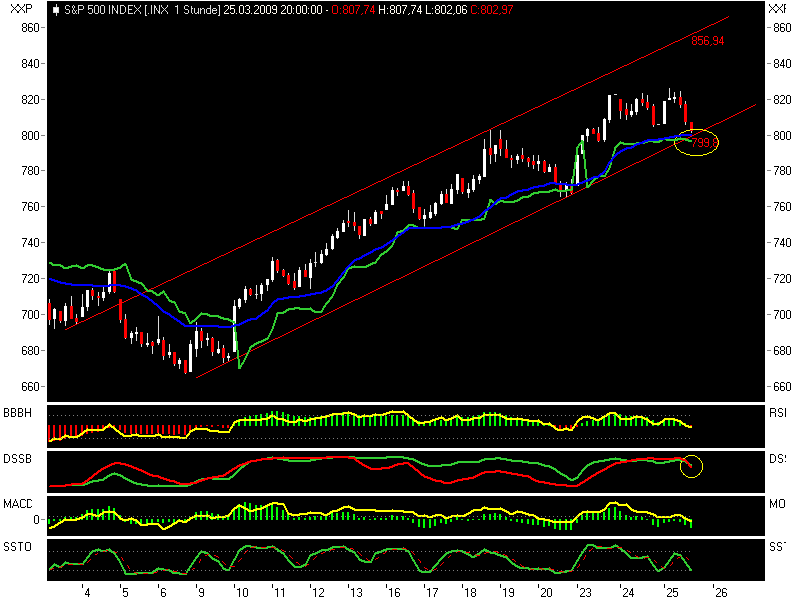The image size is (800, 600).
Task: Click the 799,8 lower channel price label
Action: (705, 142)
